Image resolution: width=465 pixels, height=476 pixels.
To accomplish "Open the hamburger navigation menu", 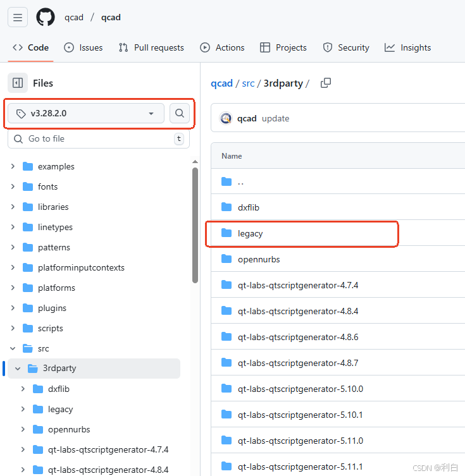I will point(18,17).
